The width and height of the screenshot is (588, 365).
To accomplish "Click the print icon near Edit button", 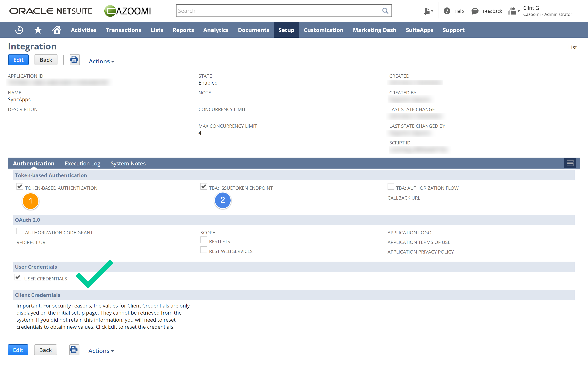I will pos(74,60).
